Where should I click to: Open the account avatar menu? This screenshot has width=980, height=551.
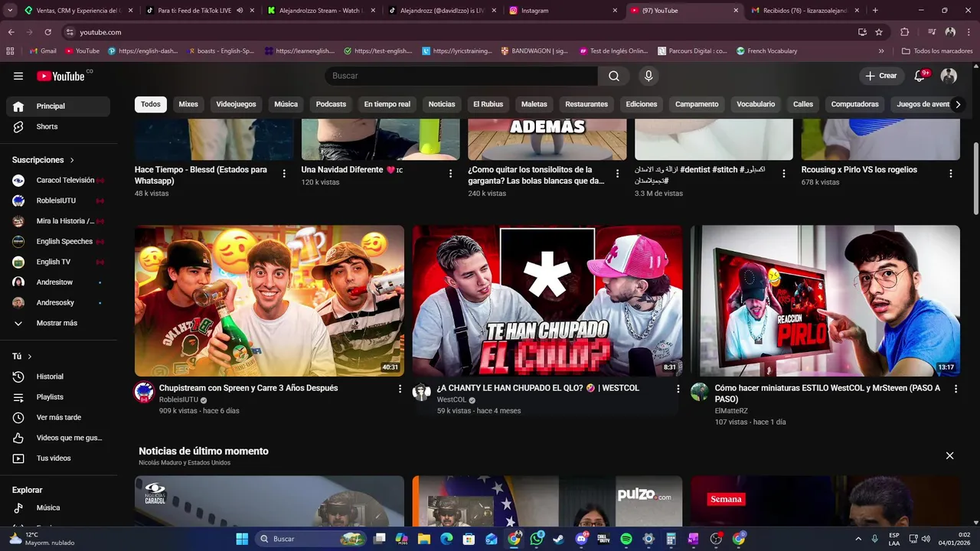click(x=949, y=76)
